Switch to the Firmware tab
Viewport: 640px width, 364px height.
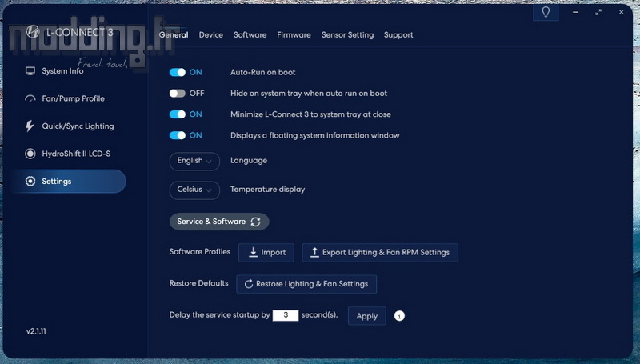coord(294,35)
